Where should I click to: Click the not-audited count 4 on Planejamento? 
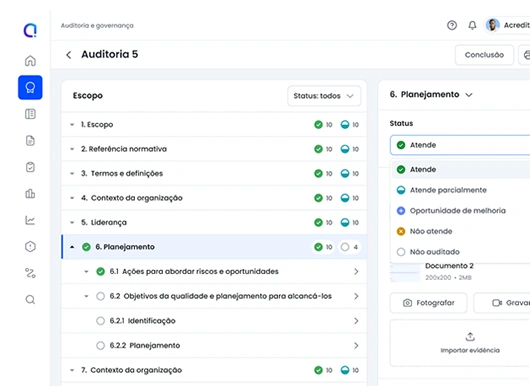point(350,247)
